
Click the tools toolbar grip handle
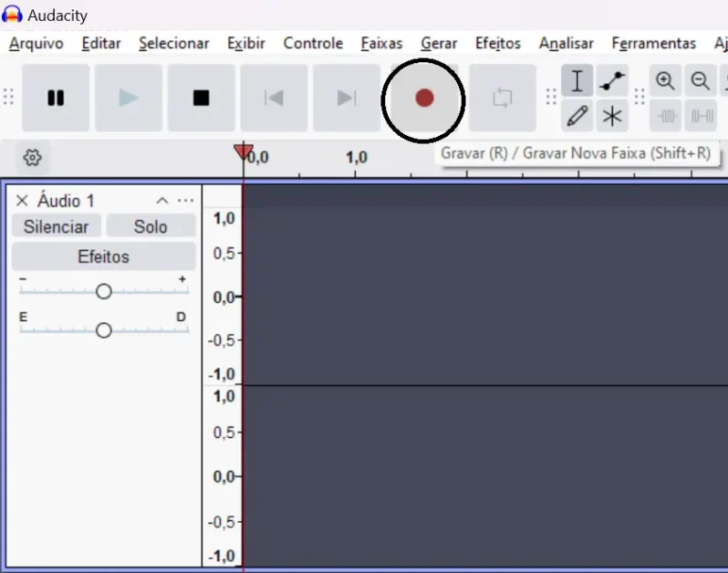pos(551,97)
